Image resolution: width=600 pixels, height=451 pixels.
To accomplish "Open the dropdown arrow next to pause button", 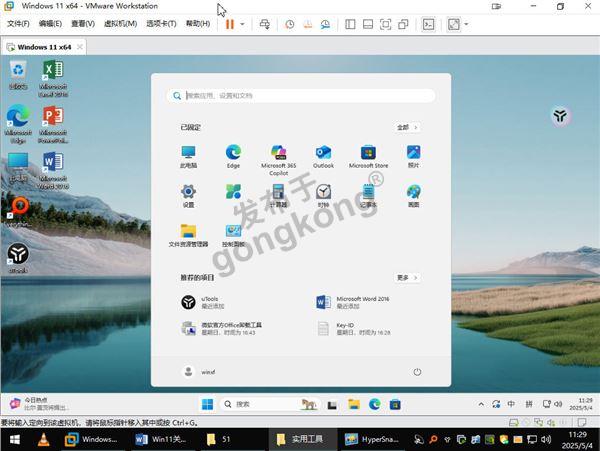I will [x=242, y=24].
